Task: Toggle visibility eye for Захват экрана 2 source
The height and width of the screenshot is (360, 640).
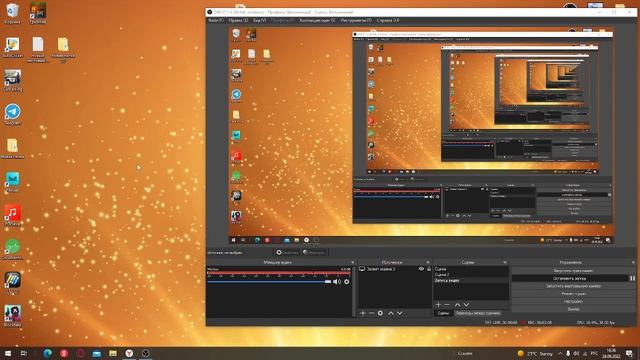Action: pyautogui.click(x=421, y=269)
